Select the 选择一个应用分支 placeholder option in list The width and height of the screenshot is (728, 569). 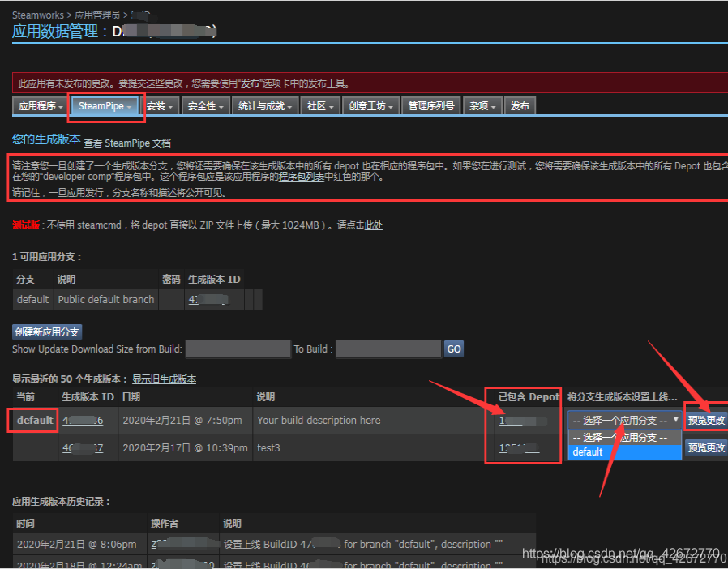624,438
